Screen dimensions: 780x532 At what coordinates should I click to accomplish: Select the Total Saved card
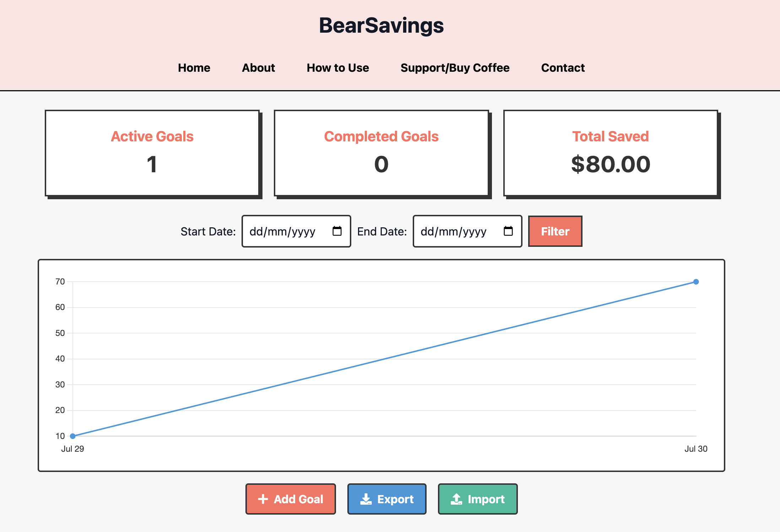point(611,153)
